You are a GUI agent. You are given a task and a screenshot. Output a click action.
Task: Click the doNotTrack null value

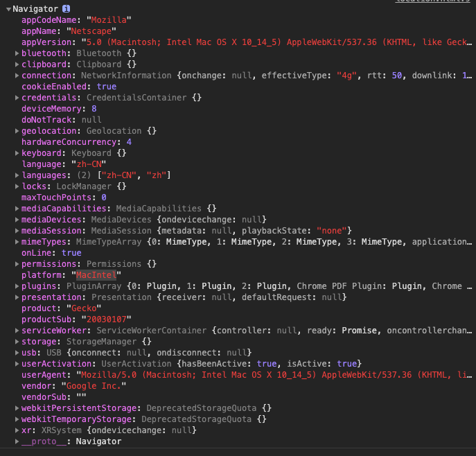click(x=91, y=120)
